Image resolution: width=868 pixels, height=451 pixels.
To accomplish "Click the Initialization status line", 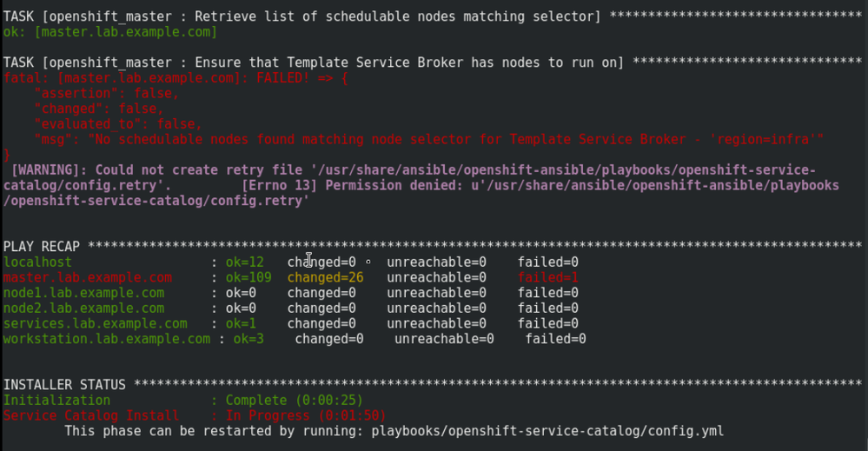I will click(56, 400).
